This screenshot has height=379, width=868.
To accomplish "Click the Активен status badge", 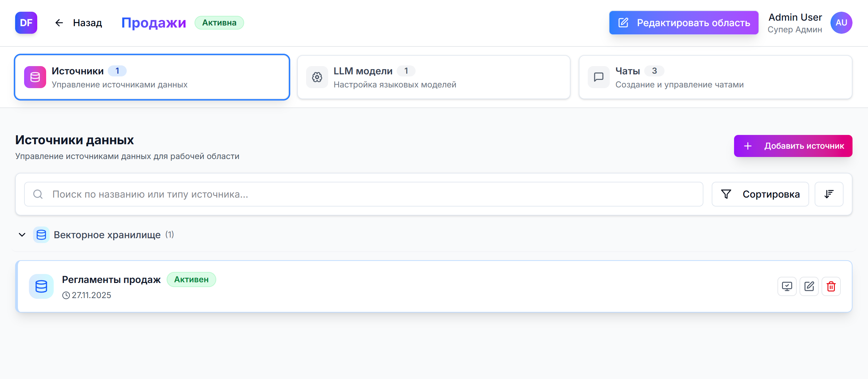I will click(x=191, y=280).
